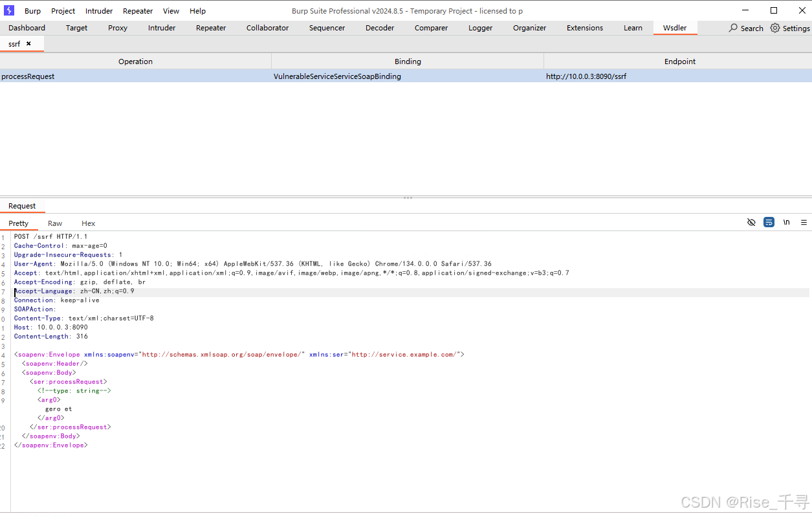Click the POST /ssrf HTTP/1.1 line
The height and width of the screenshot is (516, 812).
[50, 237]
